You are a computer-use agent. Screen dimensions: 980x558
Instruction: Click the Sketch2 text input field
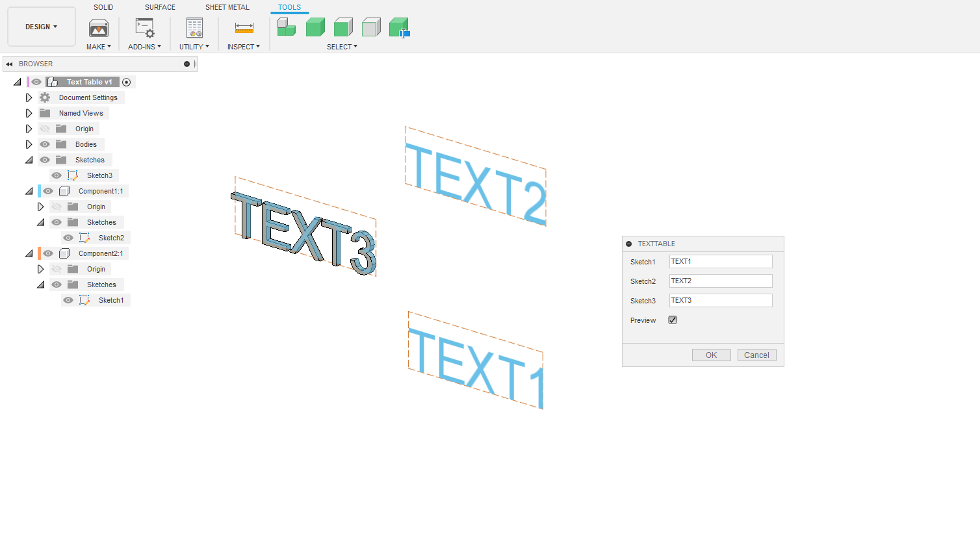pyautogui.click(x=720, y=281)
